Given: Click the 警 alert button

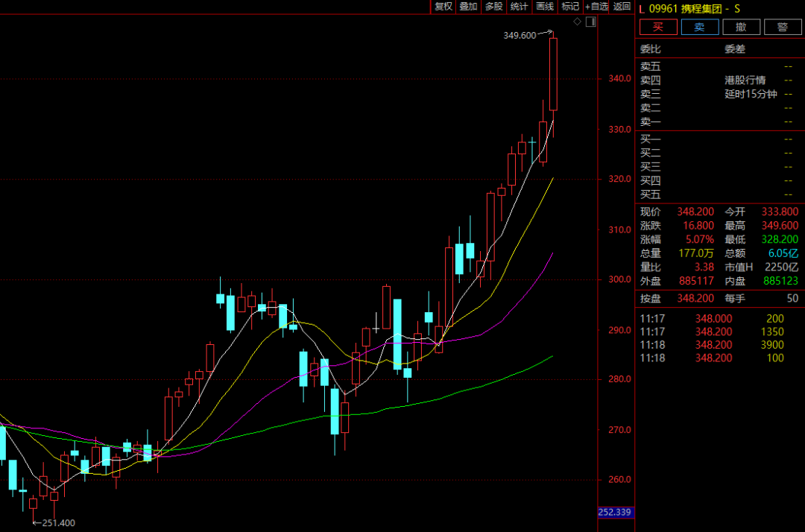Looking at the screenshot, I should click(x=783, y=27).
